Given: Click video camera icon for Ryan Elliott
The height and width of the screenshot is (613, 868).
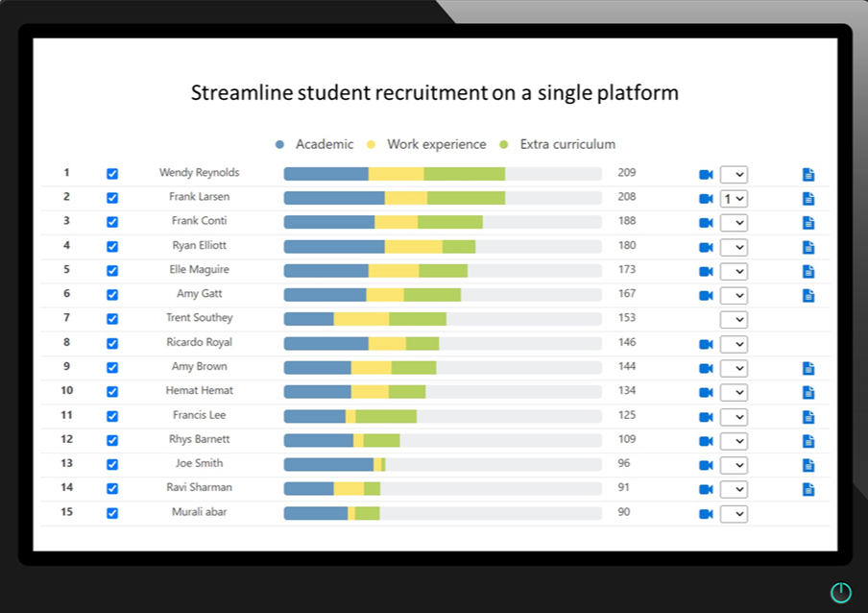Looking at the screenshot, I should coord(706,247).
